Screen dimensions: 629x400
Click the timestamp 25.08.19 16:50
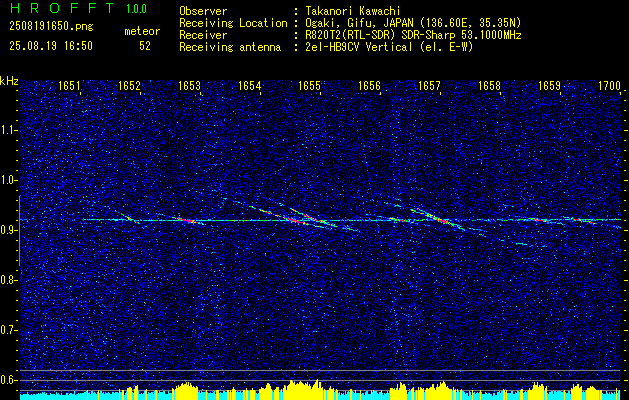[51, 46]
